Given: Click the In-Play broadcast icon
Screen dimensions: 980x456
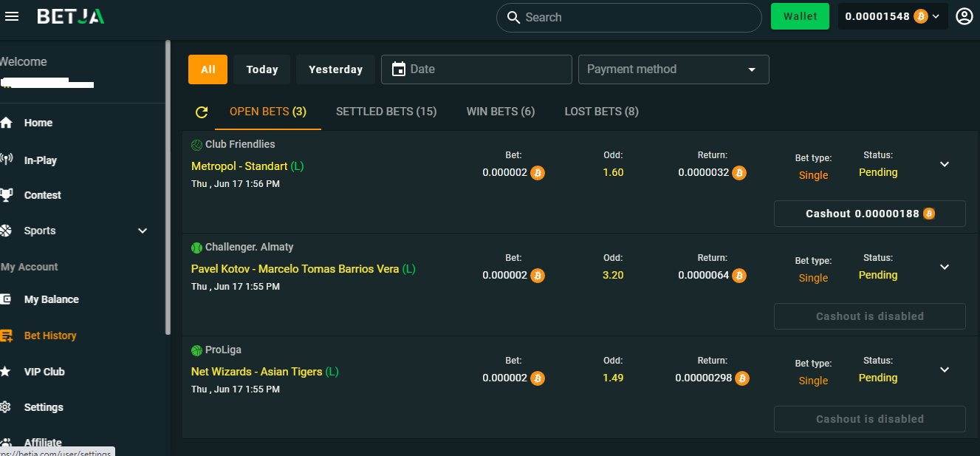Looking at the screenshot, I should tap(6, 160).
